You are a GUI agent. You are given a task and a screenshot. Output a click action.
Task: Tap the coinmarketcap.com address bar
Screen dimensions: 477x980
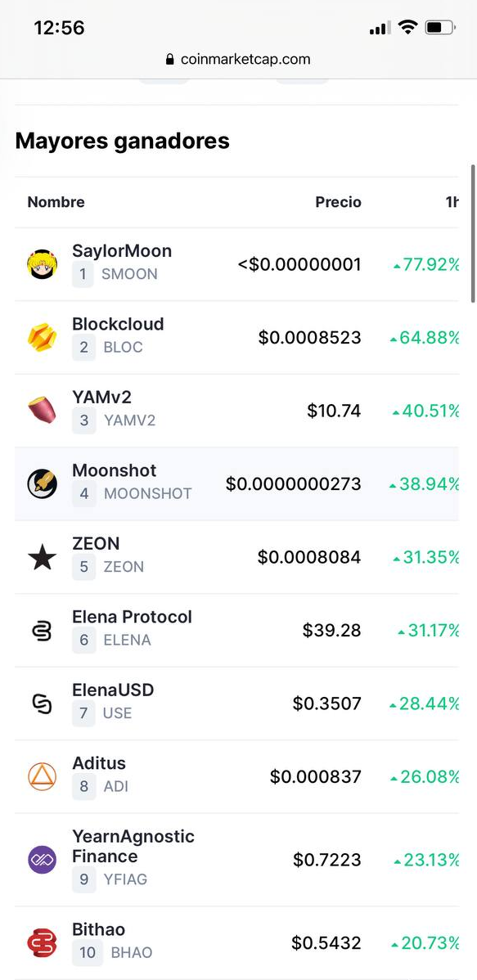238,60
